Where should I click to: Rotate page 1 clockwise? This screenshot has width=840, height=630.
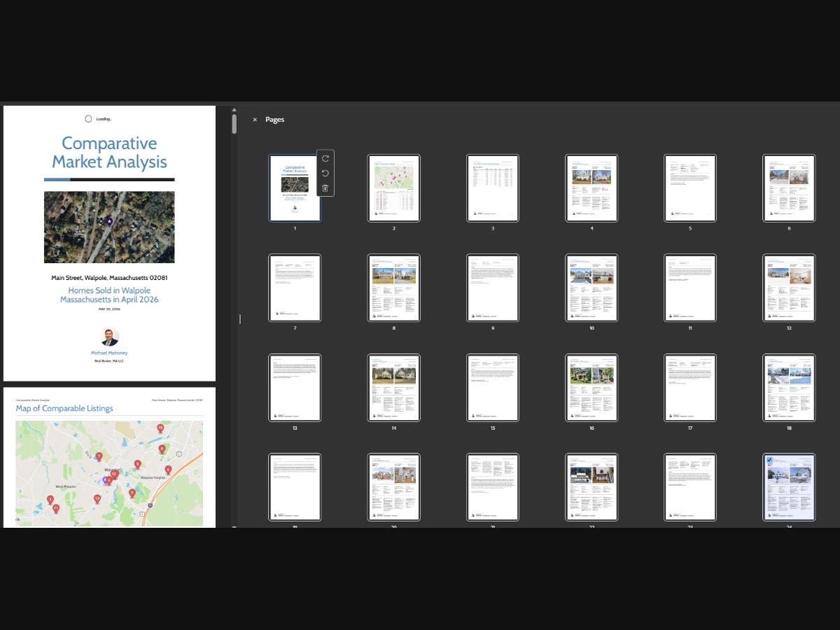tap(325, 159)
